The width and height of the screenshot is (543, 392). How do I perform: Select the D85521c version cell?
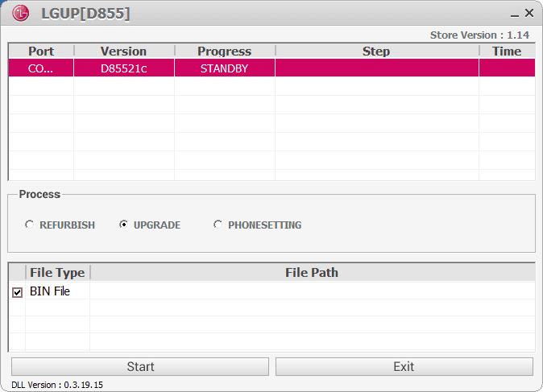coord(123,68)
